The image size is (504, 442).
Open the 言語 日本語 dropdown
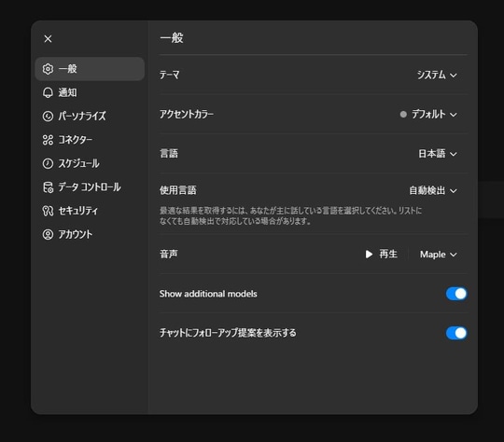(x=438, y=154)
